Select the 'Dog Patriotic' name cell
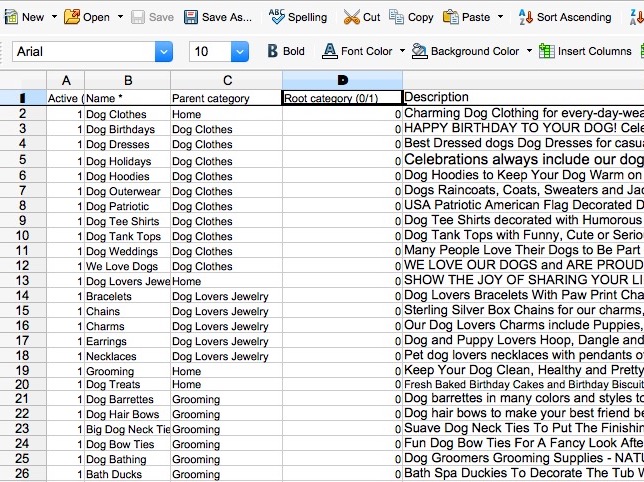The width and height of the screenshot is (644, 482). [x=128, y=206]
